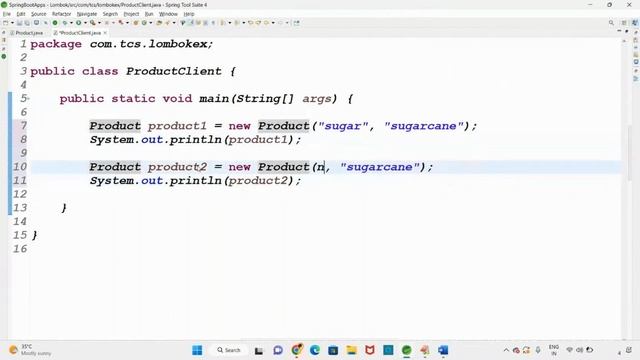Open McAfee from the taskbar

point(370,350)
